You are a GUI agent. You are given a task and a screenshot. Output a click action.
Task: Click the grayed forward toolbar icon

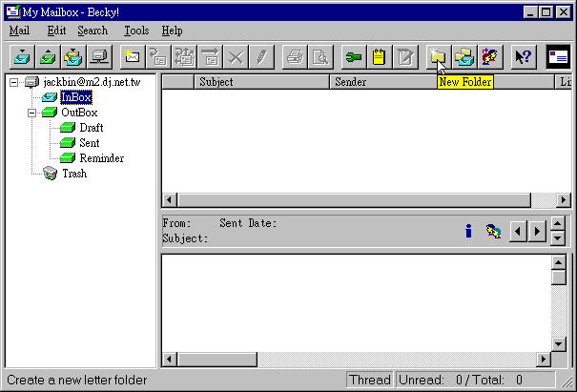click(x=210, y=57)
